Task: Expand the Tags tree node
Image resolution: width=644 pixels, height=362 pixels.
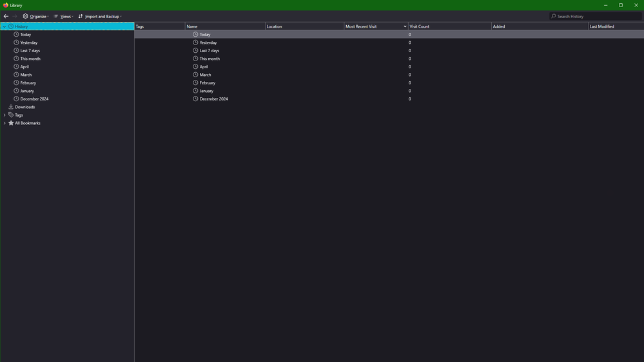Action: coord(5,115)
